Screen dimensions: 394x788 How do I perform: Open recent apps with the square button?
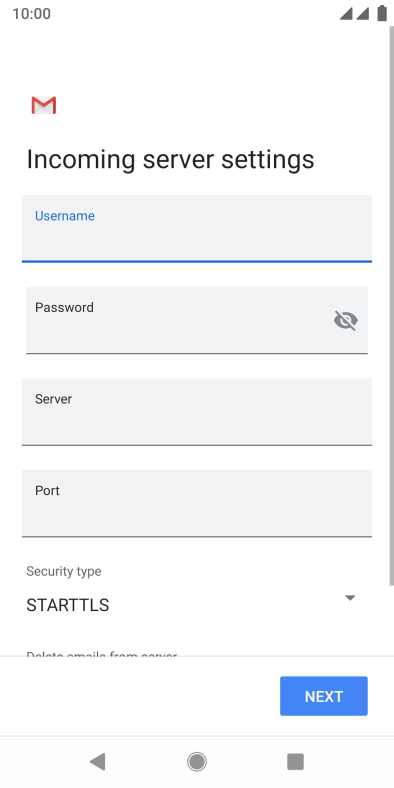click(x=296, y=762)
